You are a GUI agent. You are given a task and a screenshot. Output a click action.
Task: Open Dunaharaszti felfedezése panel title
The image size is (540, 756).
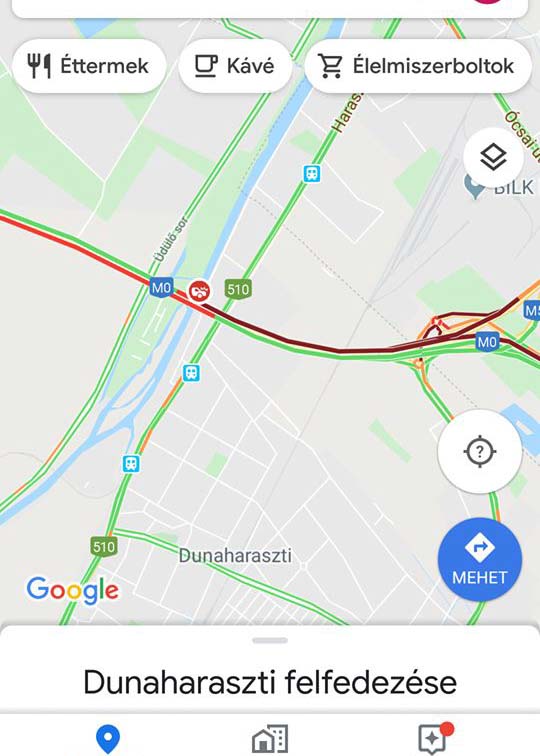[x=270, y=682]
